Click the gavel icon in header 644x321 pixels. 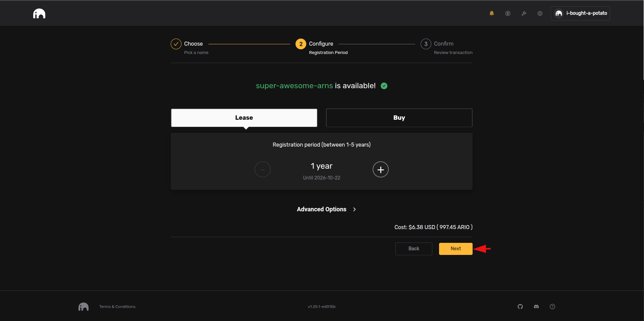pos(524,13)
